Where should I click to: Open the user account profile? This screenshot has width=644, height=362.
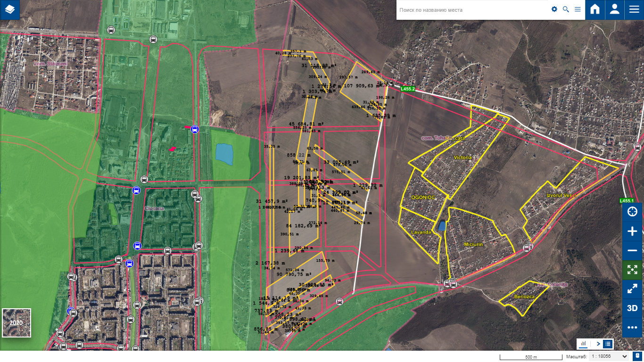click(x=614, y=10)
